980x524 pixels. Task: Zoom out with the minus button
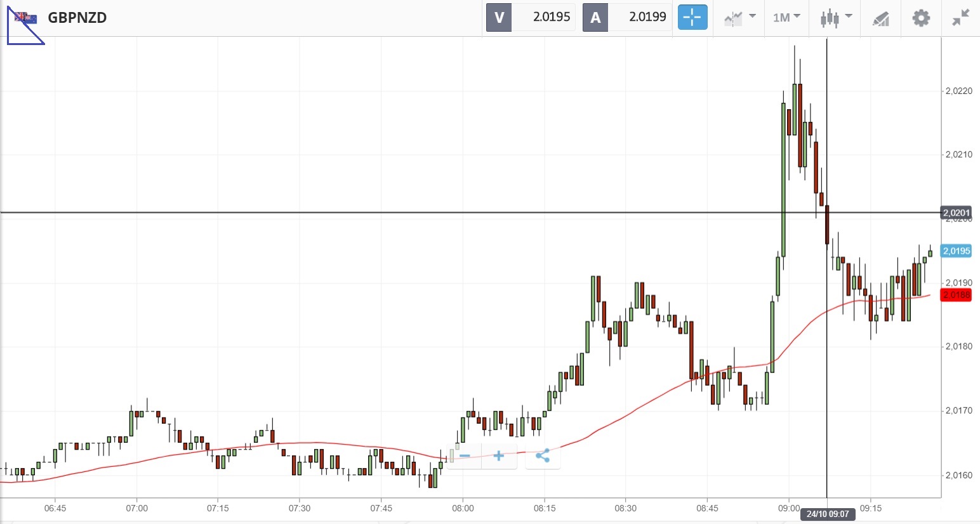(x=465, y=455)
